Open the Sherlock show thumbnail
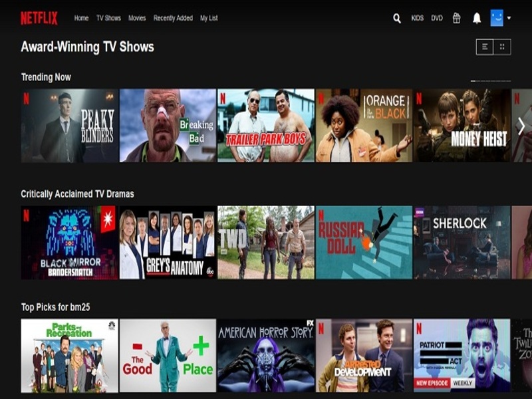Image resolution: width=532 pixels, height=399 pixels. tap(462, 242)
